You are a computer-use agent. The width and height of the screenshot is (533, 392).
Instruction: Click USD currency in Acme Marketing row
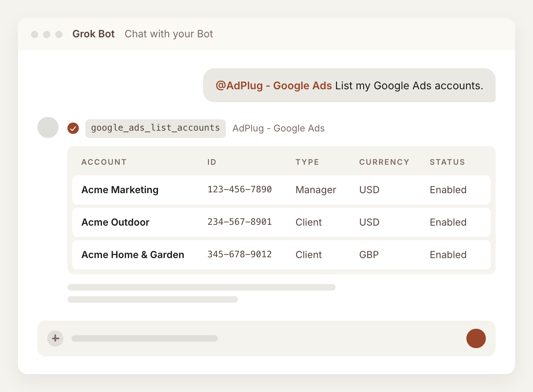click(369, 190)
